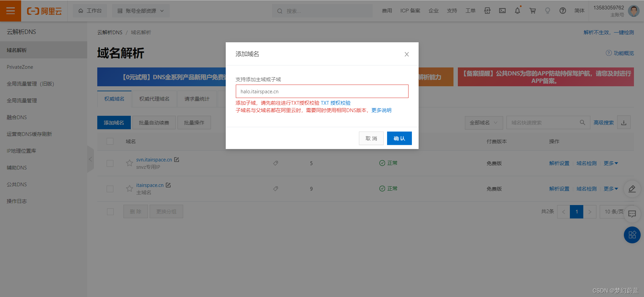Expand 更多 menu for itairspace.cn

click(611, 189)
